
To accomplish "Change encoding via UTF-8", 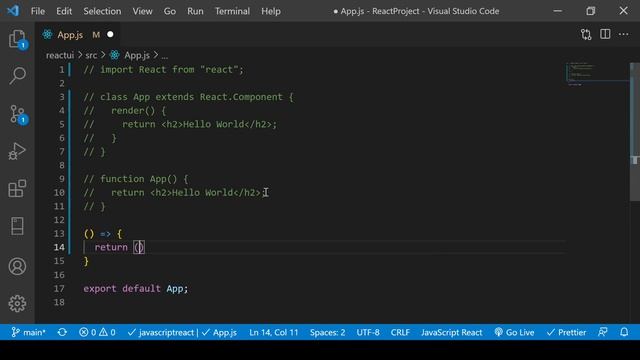I will [368, 332].
